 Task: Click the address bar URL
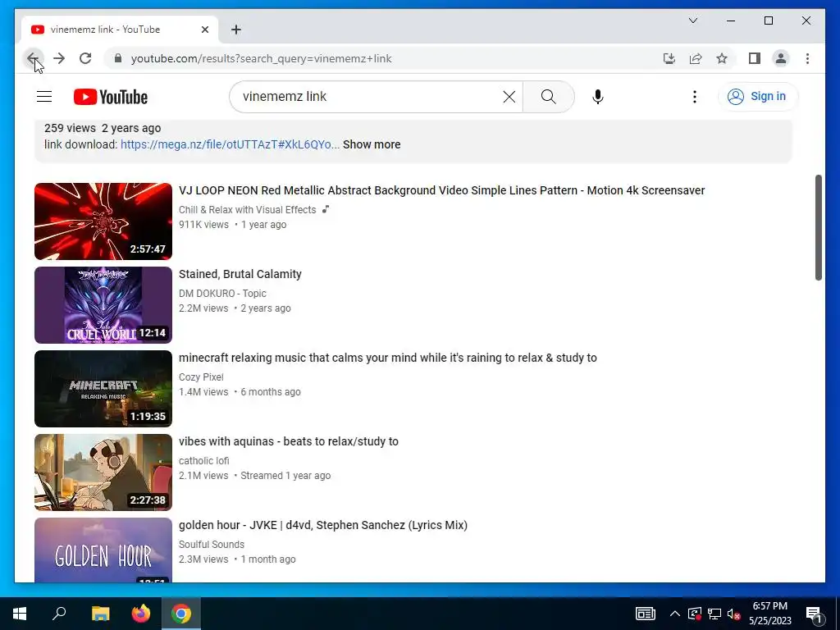262,58
